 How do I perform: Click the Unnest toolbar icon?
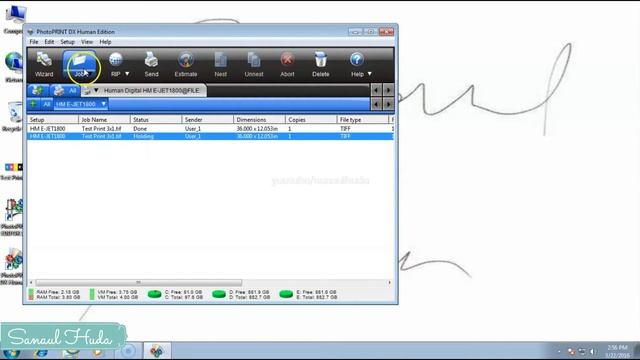[254, 65]
